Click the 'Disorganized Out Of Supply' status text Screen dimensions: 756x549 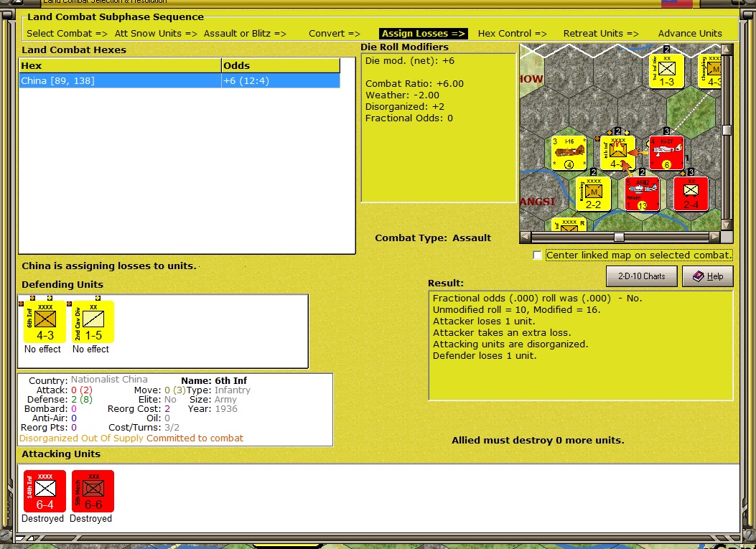coord(81,438)
